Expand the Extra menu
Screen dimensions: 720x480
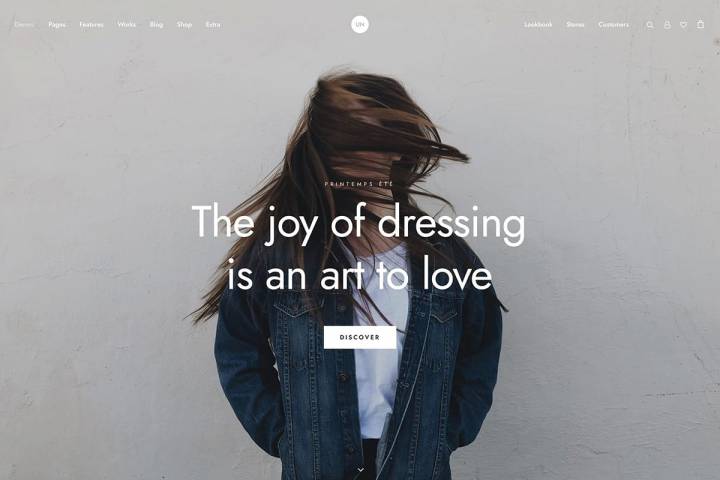(x=213, y=25)
